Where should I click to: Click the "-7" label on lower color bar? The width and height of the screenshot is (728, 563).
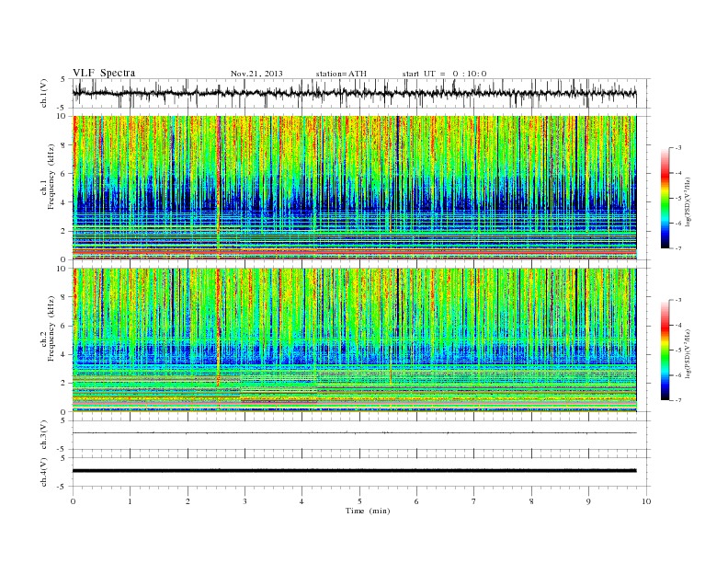click(x=677, y=400)
